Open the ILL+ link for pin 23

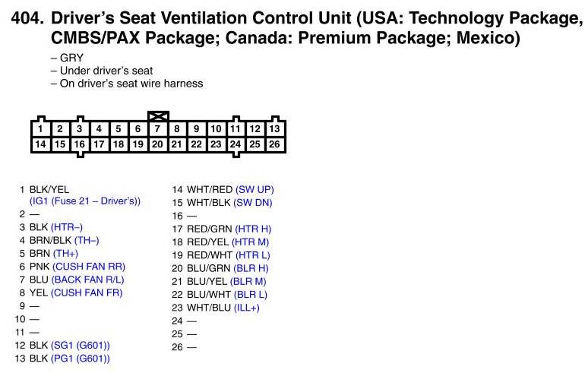[247, 307]
